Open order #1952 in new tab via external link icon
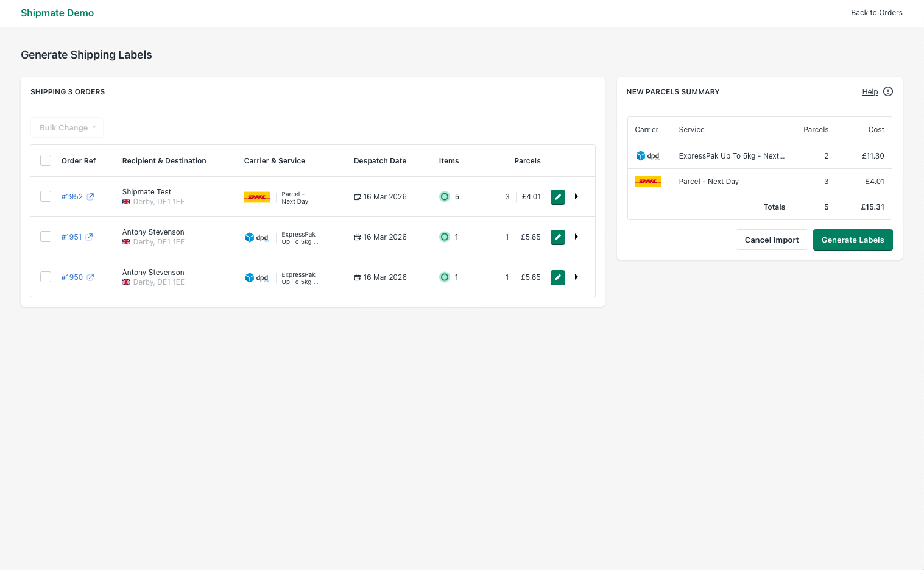The image size is (924, 570). [91, 196]
